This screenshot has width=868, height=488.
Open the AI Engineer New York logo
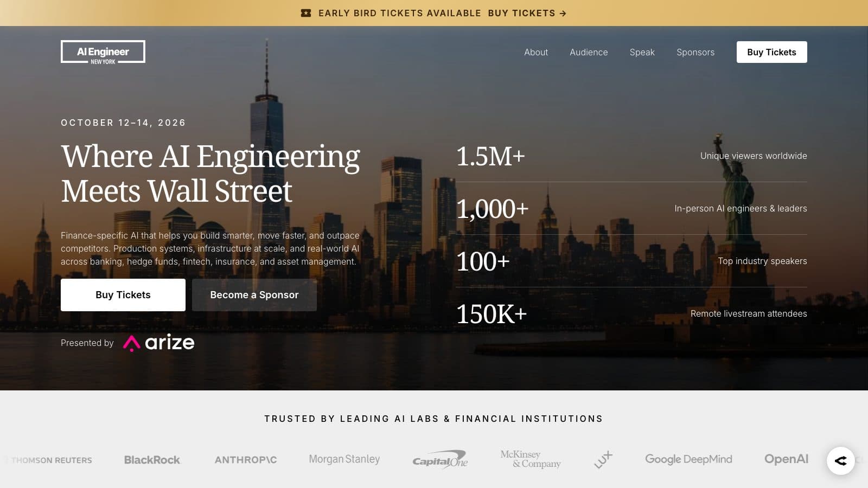point(103,52)
